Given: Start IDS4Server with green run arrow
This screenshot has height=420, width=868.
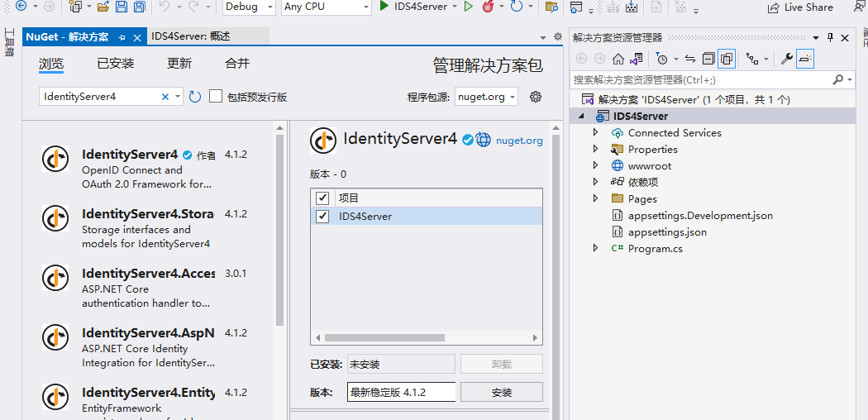Looking at the screenshot, I should (x=384, y=7).
